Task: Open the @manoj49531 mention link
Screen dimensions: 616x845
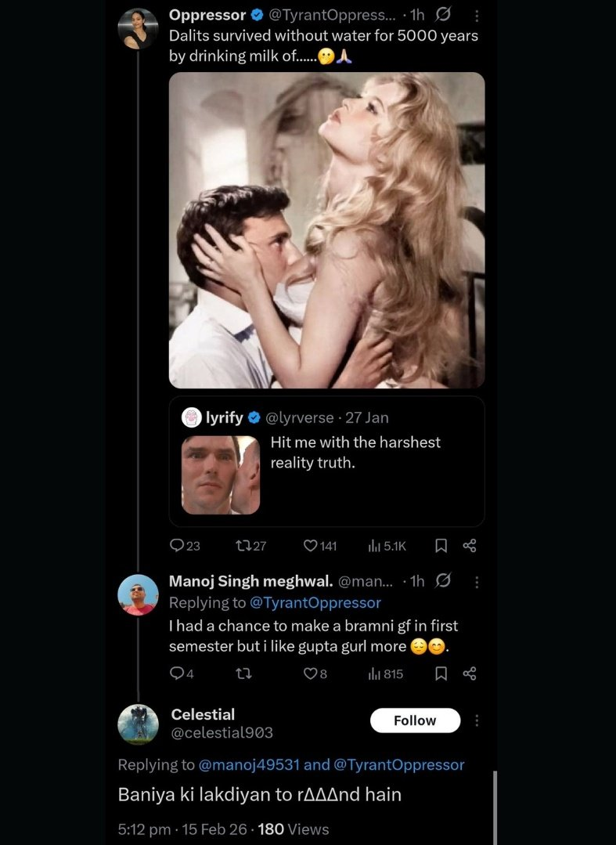Action: coord(249,764)
